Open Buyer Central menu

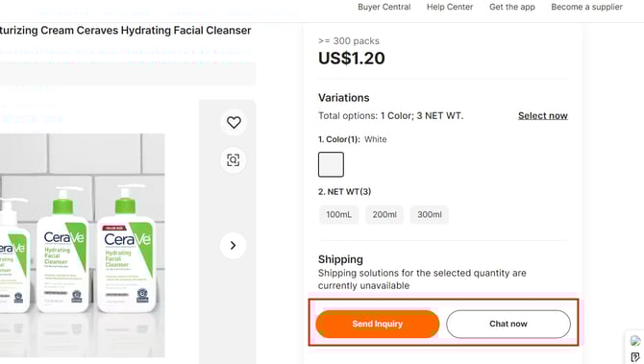coord(384,7)
